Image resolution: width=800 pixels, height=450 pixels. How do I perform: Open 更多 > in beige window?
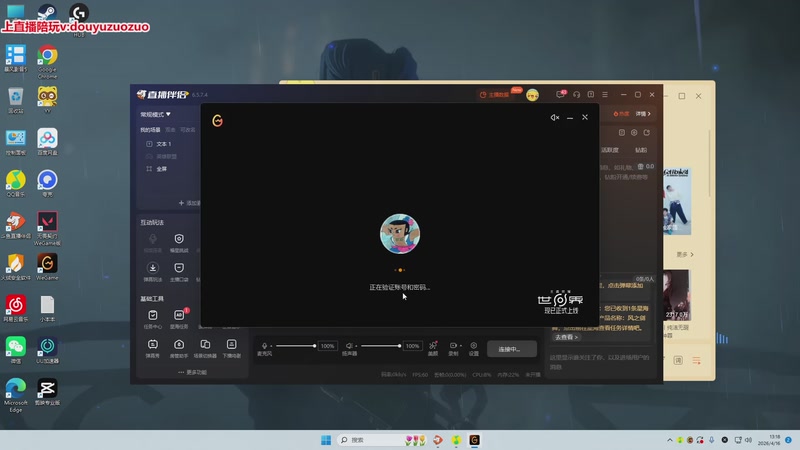click(685, 254)
